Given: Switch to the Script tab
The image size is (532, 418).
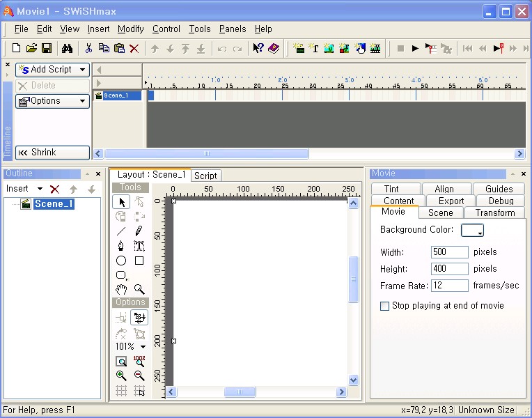Looking at the screenshot, I should pyautogui.click(x=205, y=176).
